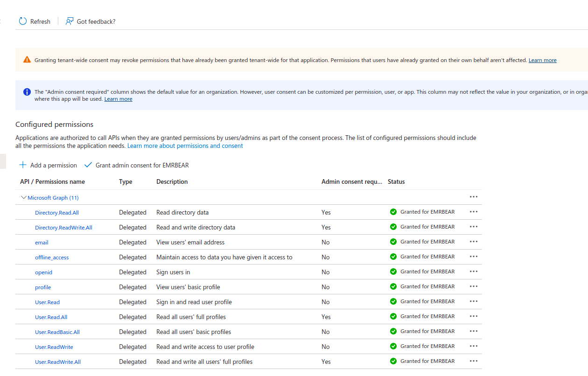Open more options for offline_access row
The width and height of the screenshot is (588, 376).
tap(474, 257)
